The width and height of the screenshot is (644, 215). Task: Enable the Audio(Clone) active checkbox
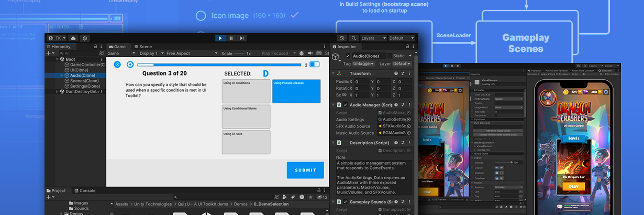tap(347, 56)
